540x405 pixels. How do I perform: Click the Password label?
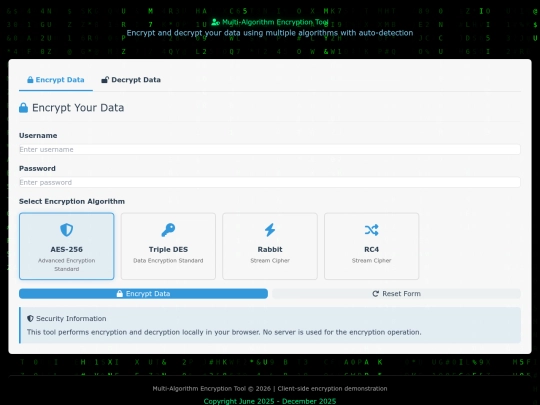click(x=37, y=169)
